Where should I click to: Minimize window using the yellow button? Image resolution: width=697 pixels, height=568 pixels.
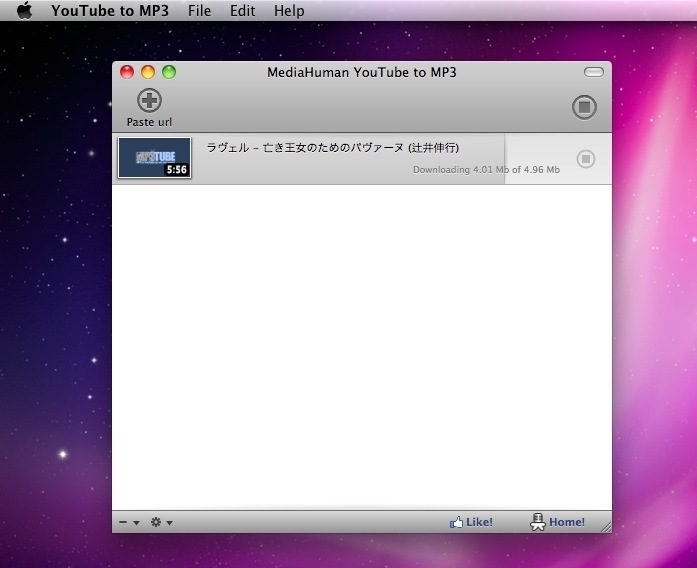click(x=148, y=72)
